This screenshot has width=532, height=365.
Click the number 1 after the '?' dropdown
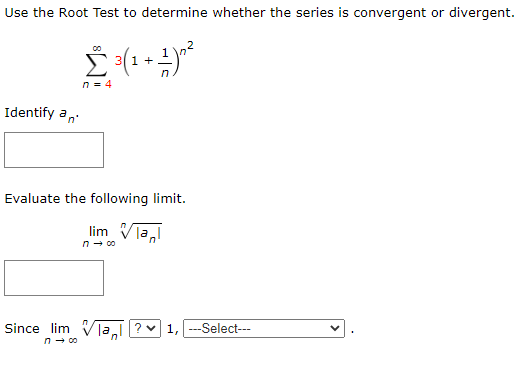pyautogui.click(x=170, y=329)
